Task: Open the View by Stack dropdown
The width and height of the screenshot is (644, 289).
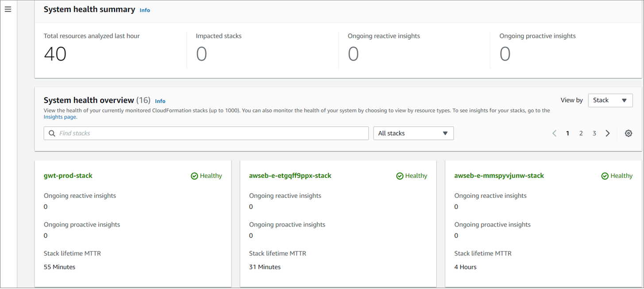Action: (x=610, y=100)
